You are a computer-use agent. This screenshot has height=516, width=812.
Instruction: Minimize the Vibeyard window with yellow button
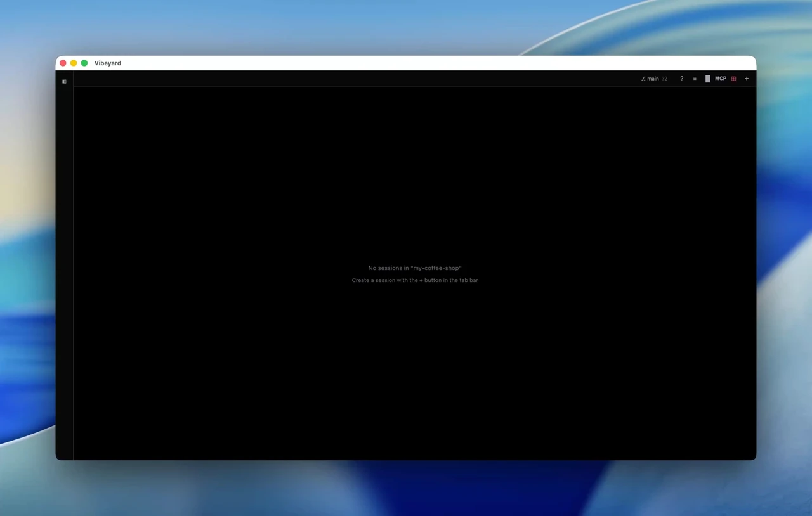point(74,63)
